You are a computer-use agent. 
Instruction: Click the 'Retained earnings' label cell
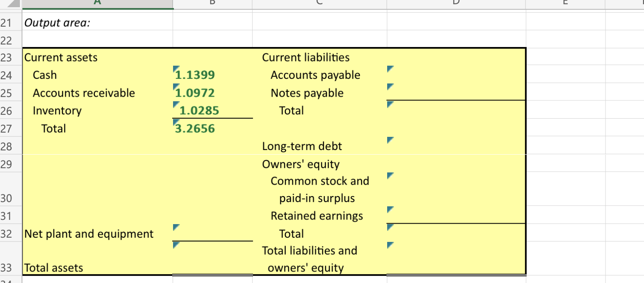(319, 215)
